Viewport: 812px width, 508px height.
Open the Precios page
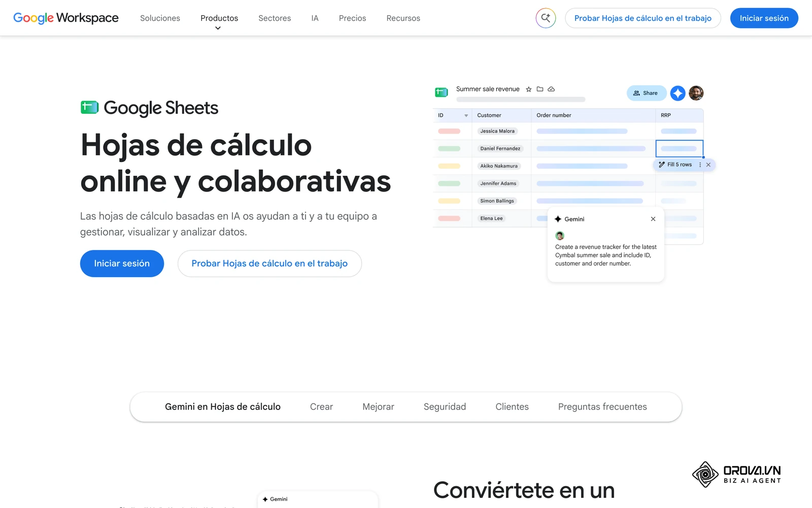click(352, 18)
